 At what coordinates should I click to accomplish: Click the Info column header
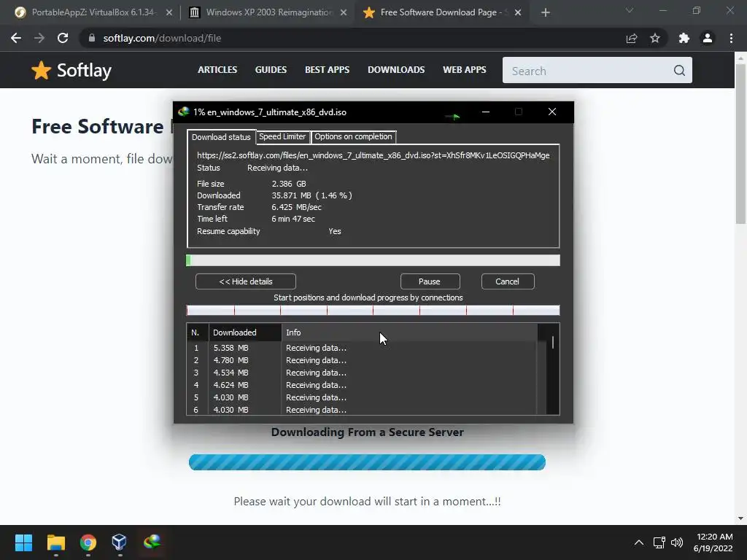[x=410, y=332]
